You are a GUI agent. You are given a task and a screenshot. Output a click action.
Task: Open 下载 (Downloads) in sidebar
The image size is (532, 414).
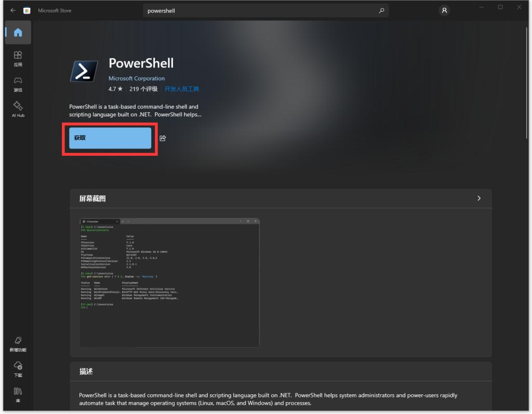18,369
